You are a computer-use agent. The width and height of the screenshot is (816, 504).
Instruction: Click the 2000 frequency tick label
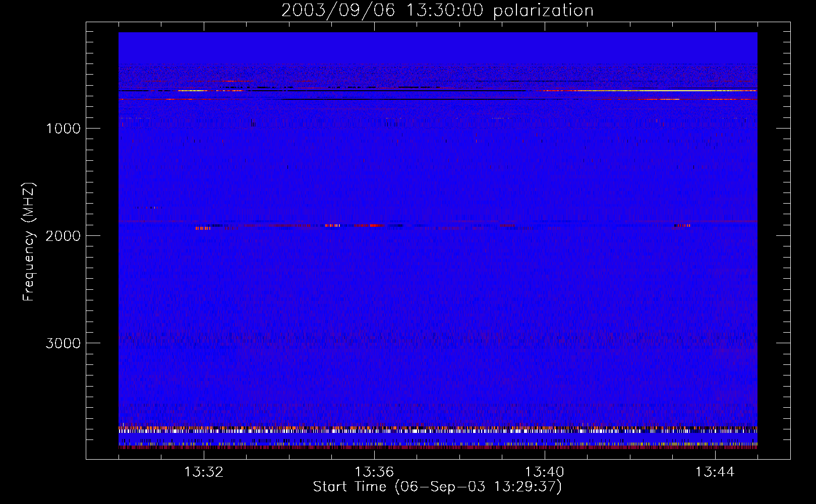(x=63, y=236)
